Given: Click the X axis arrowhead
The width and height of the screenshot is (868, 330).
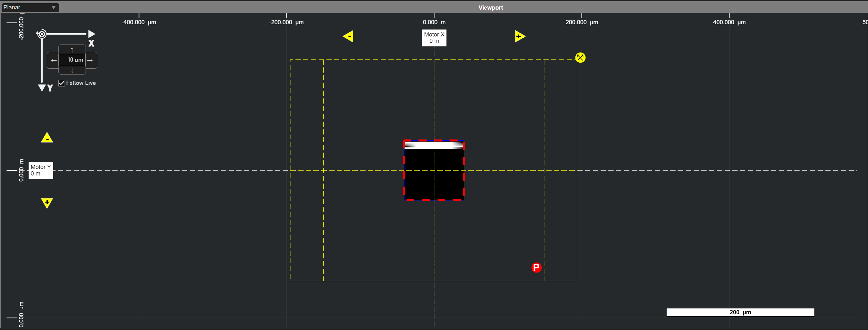Looking at the screenshot, I should point(91,34).
